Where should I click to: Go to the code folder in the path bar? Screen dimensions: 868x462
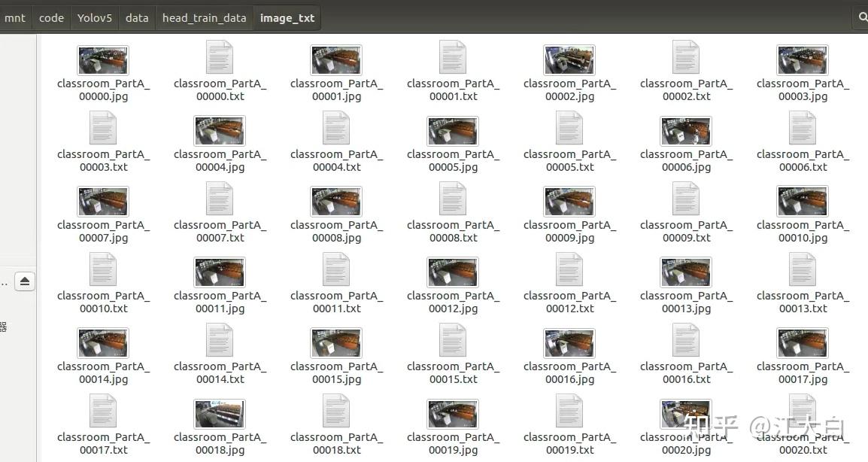pyautogui.click(x=51, y=18)
